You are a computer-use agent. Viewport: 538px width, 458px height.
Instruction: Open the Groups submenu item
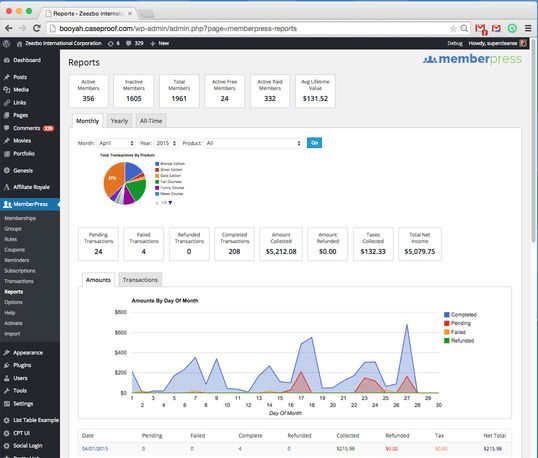(x=13, y=229)
